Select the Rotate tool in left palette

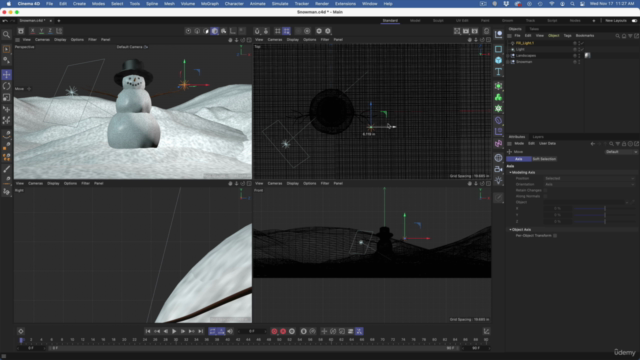[7, 86]
